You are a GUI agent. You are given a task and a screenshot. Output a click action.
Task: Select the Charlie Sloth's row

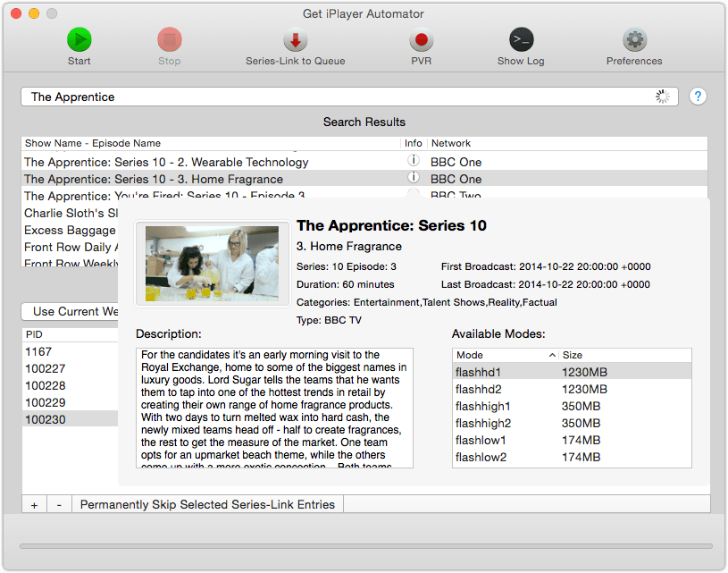[71, 213]
